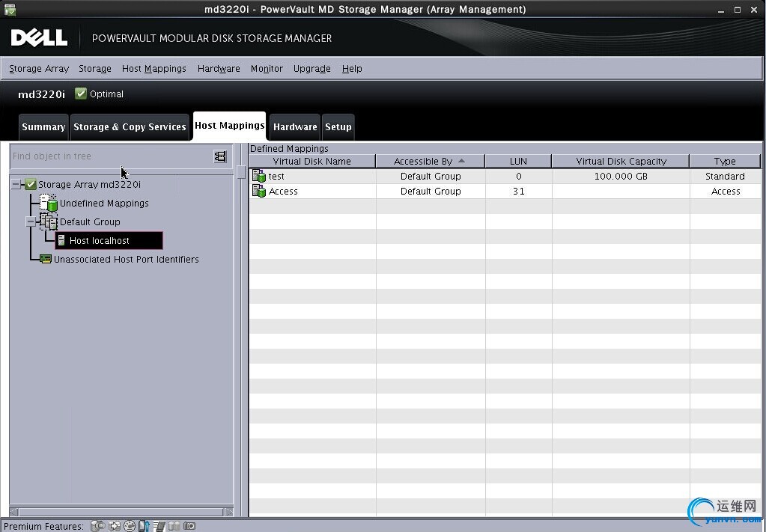Maximize the Storage Manager window
Viewport: 766px width, 532px height.
(738, 9)
